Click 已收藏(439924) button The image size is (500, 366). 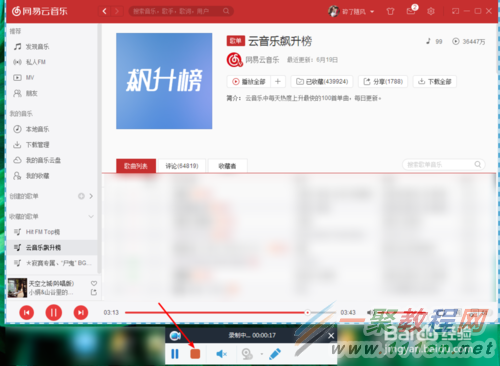point(322,82)
